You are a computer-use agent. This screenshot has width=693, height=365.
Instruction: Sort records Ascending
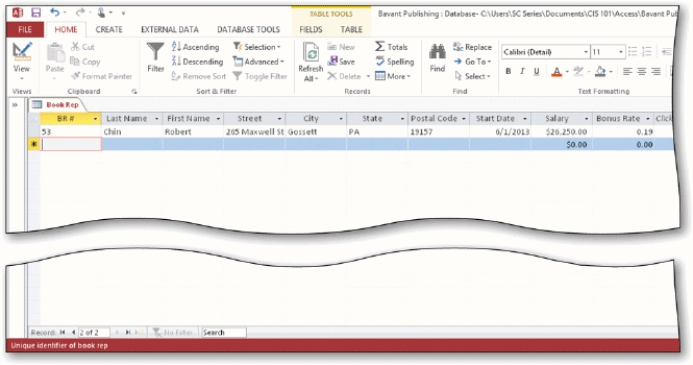[x=195, y=47]
